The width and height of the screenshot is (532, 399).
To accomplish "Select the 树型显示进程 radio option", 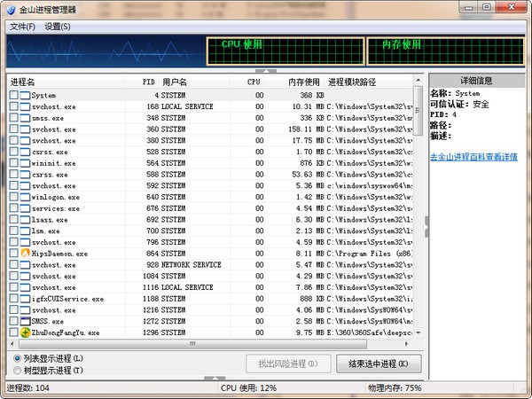I will [x=19, y=370].
